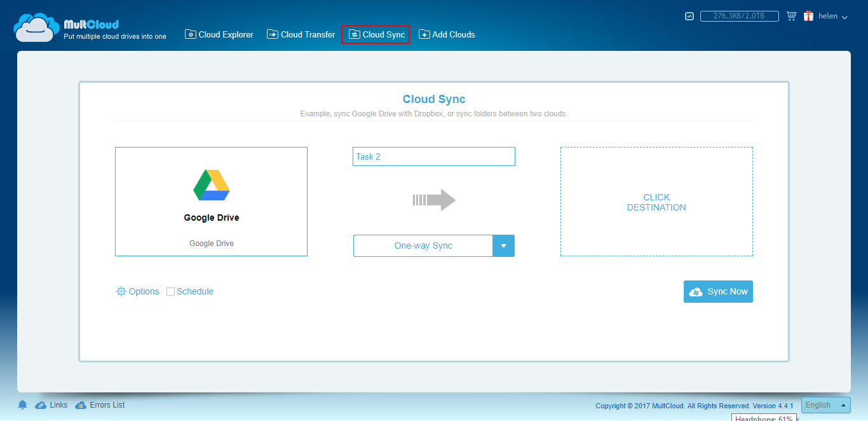
Task: Click the Task 2 name field
Action: click(x=434, y=156)
